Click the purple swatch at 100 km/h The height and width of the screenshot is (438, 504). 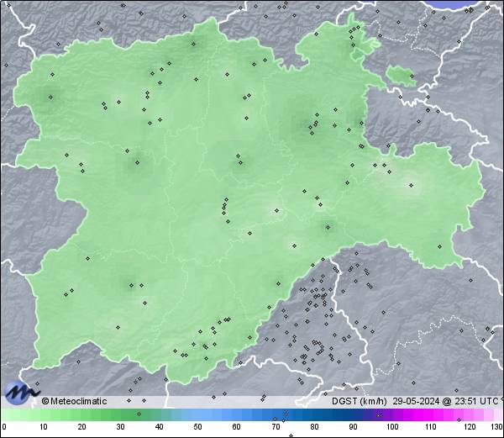tap(391, 414)
